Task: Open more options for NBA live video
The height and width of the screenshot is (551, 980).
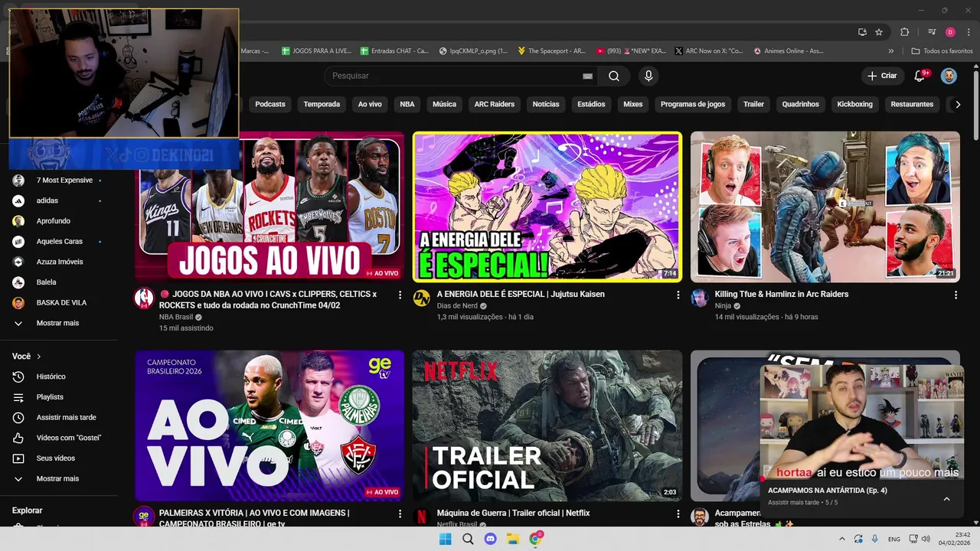Action: tap(400, 295)
